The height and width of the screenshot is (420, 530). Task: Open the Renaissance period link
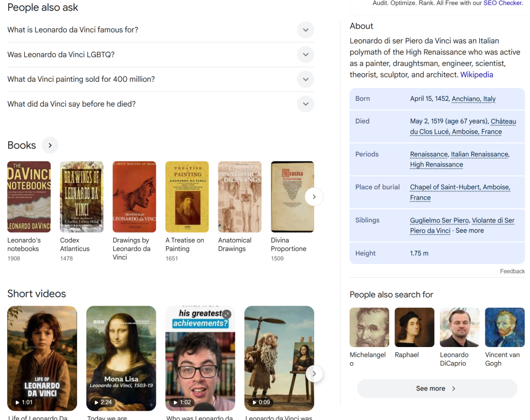coord(429,155)
